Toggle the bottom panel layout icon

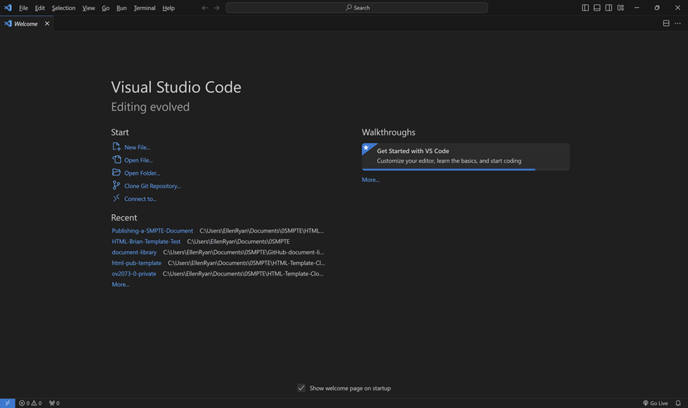(x=597, y=8)
